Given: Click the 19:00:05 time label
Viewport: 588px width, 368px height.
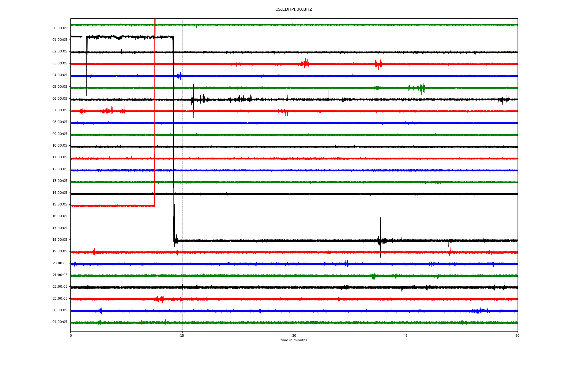Looking at the screenshot, I should [x=60, y=251].
